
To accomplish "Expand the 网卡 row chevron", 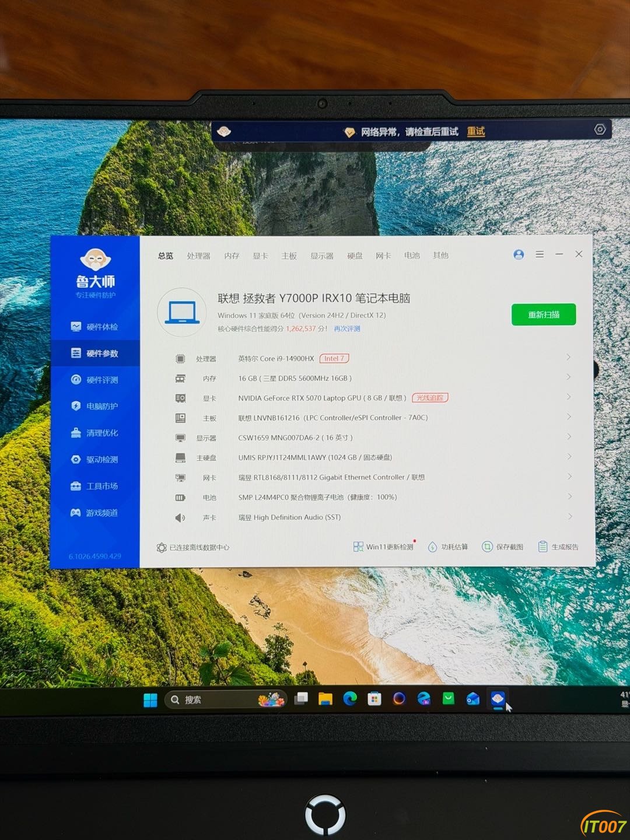I will [x=569, y=477].
